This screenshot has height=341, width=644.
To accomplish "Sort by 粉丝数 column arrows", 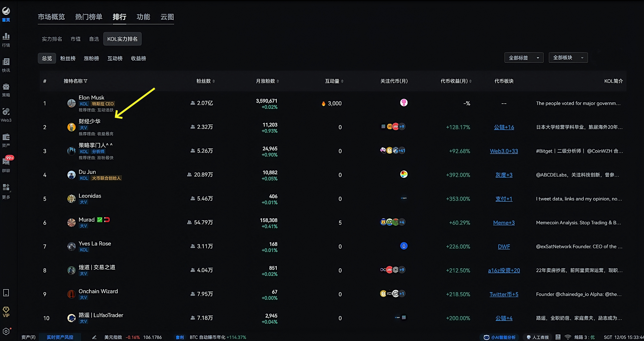I will point(214,81).
